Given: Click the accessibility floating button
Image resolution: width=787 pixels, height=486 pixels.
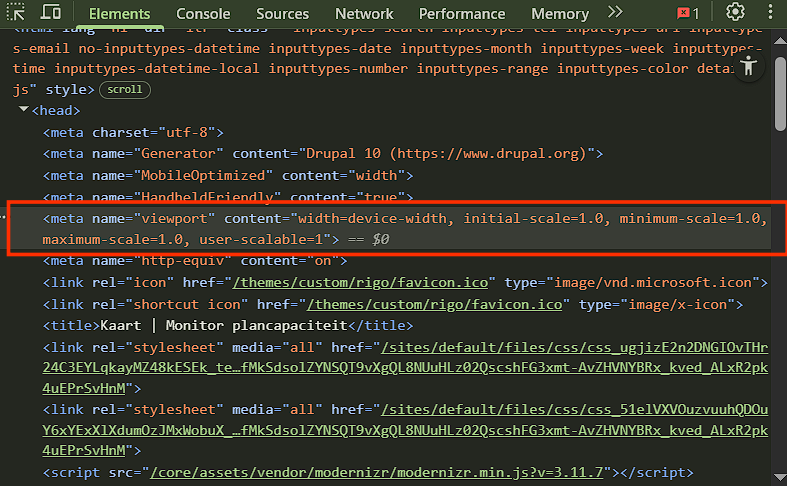Looking at the screenshot, I should pyautogui.click(x=748, y=66).
